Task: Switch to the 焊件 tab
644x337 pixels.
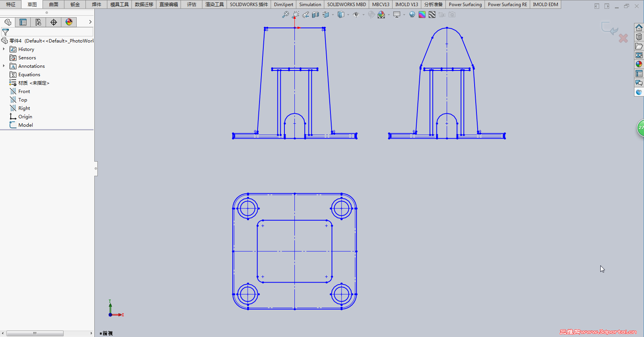Action: coord(97,5)
